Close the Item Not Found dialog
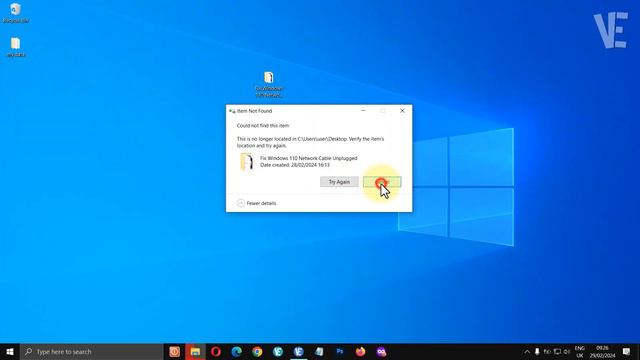 click(402, 111)
